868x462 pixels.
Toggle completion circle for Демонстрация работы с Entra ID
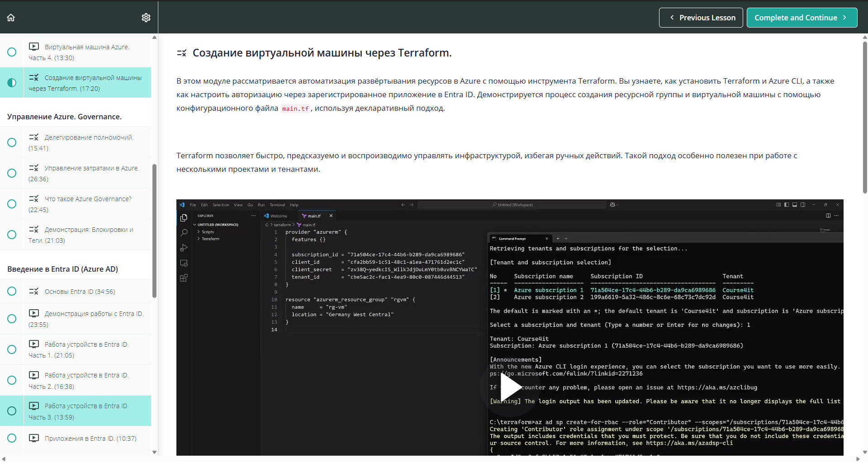point(12,319)
